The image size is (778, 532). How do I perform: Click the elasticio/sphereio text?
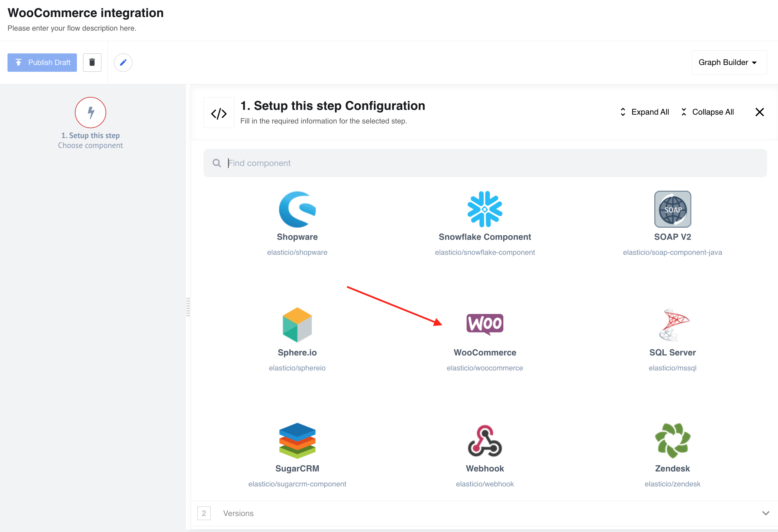(297, 368)
